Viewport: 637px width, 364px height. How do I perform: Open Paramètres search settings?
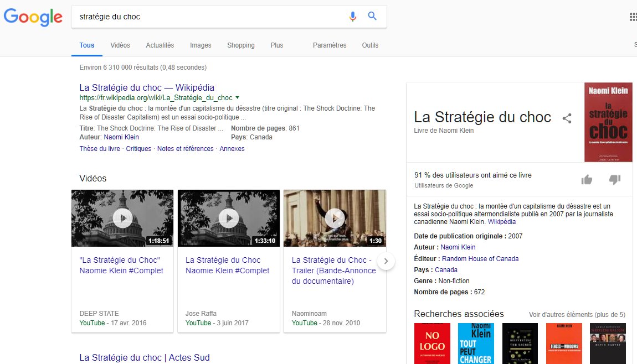[330, 45]
